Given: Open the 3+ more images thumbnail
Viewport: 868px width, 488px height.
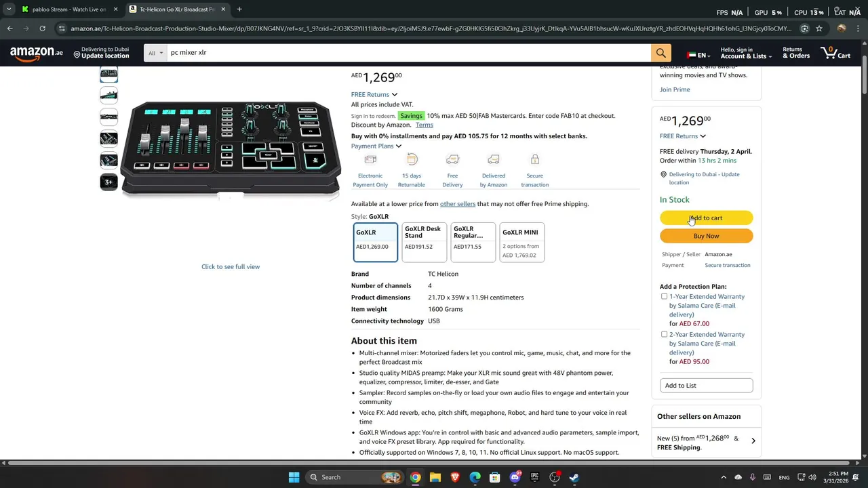Looking at the screenshot, I should click(108, 182).
